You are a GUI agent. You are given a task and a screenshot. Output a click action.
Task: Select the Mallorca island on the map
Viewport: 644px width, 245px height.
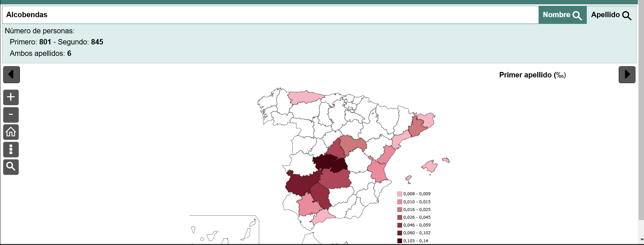430,166
